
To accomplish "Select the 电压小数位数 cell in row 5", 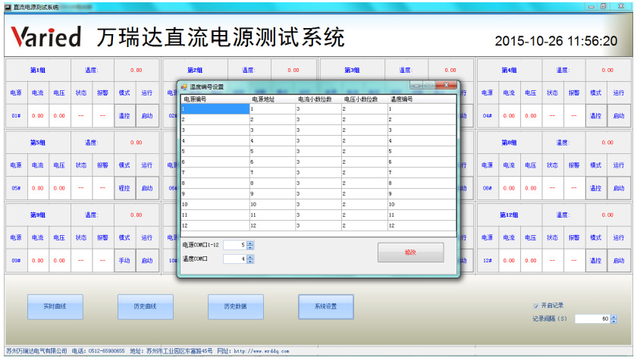I will 365,151.
